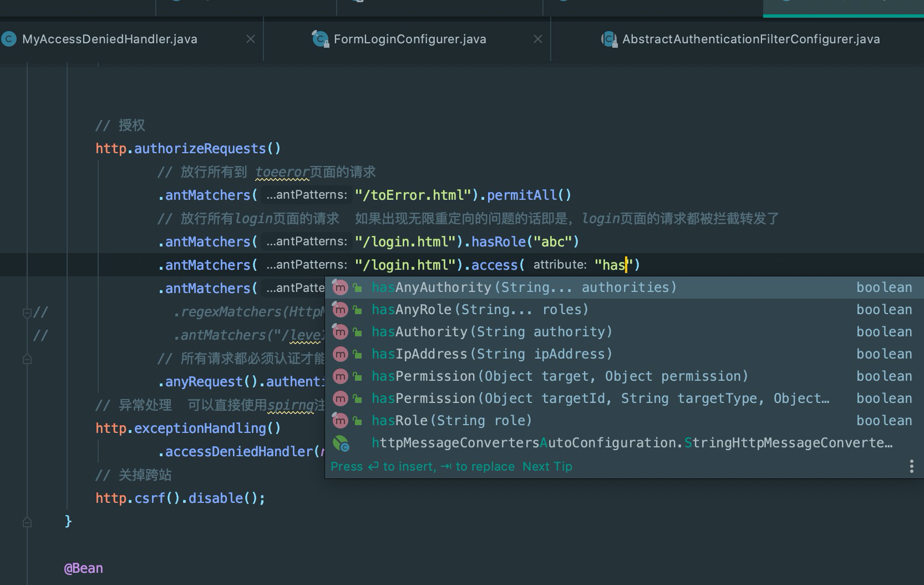Click method icon beside hasAnyAuthority
The height and width of the screenshot is (585, 924).
tap(339, 288)
